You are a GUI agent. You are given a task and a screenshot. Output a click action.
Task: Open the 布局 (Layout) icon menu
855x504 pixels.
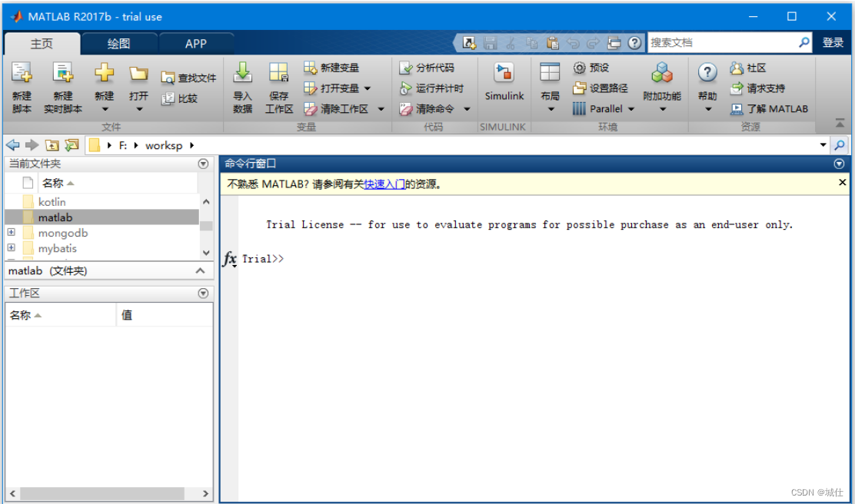tap(550, 73)
